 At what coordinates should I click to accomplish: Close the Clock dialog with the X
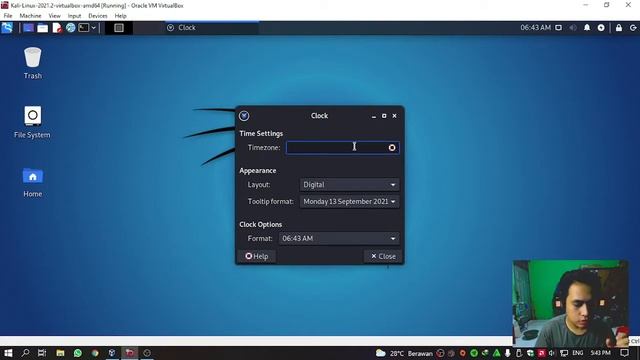395,116
